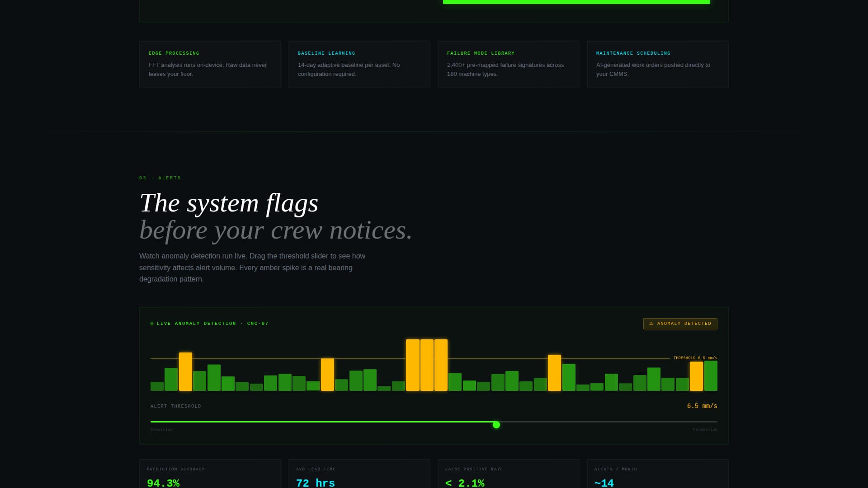Click the green live status dot

pyautogui.click(x=152, y=324)
